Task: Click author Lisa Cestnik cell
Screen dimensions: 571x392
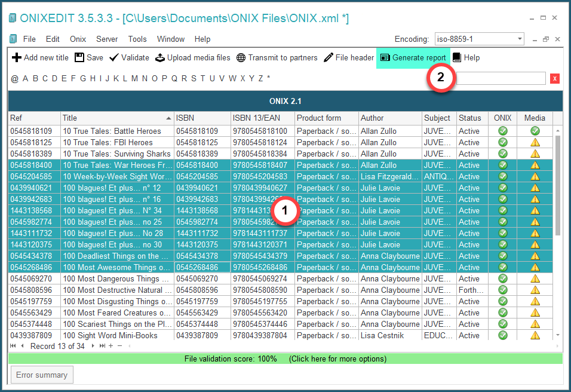Action: click(x=390, y=335)
